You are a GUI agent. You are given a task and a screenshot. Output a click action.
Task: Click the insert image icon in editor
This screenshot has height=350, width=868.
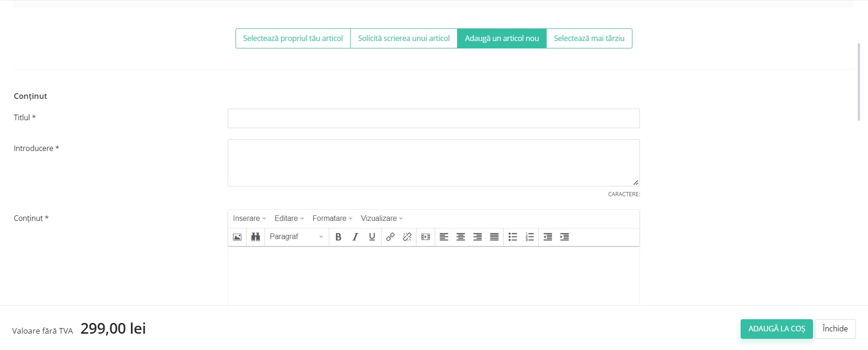click(237, 237)
